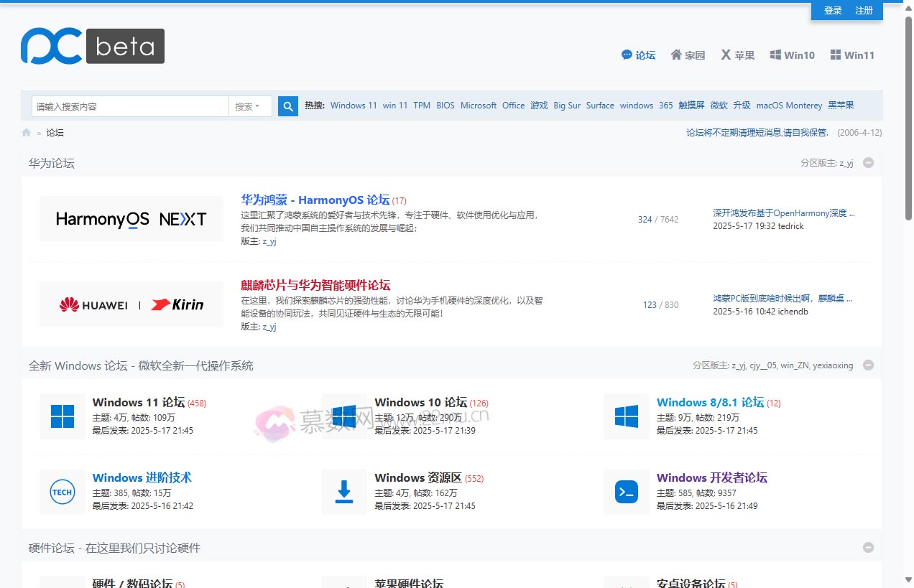Click the HarmonyOS NEXT banner image
The width and height of the screenshot is (914, 588).
point(131,219)
